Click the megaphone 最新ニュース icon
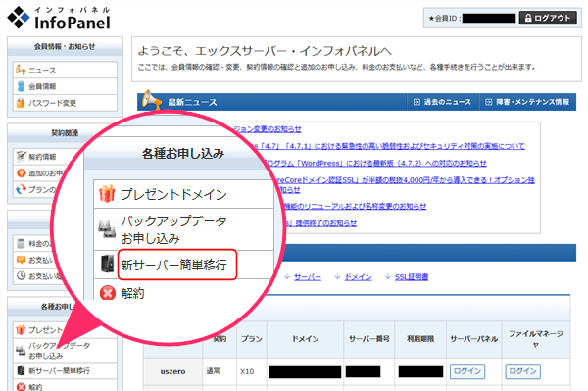Viewport: 588px width, 391px height. pyautogui.click(x=152, y=100)
